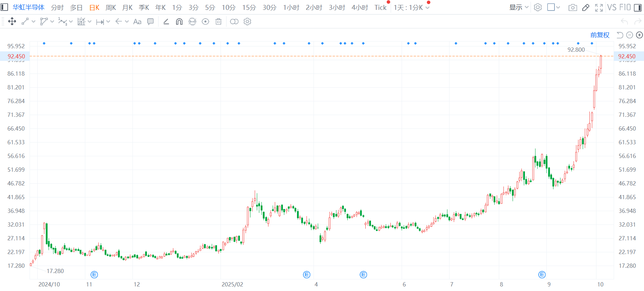Click the 前复权 adjustment link
The width and height of the screenshot is (644, 291).
600,35
